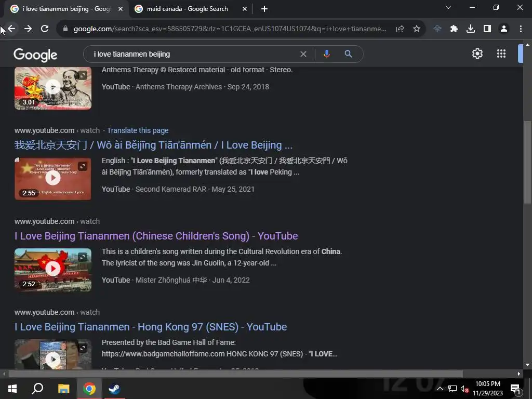Go back with the browser back arrow

pos(11,29)
